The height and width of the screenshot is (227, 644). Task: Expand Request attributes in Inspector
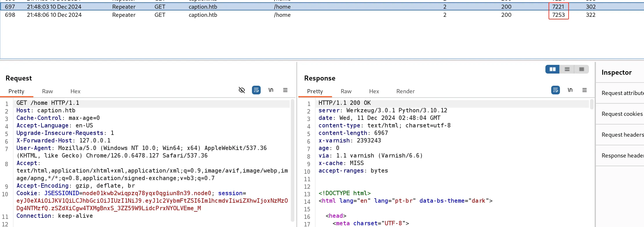[620, 93]
